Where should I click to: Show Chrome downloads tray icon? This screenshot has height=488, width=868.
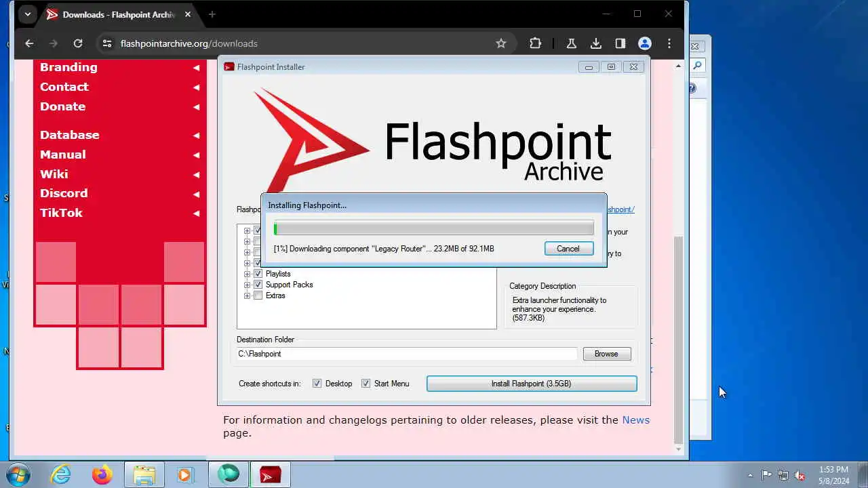click(596, 43)
